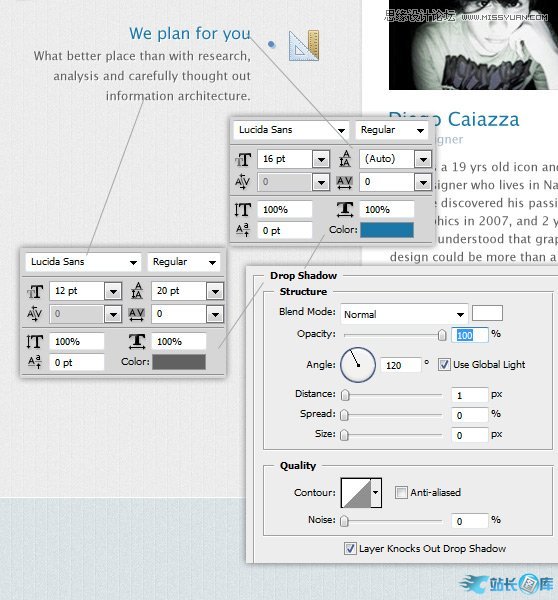The image size is (558, 600).
Task: Click the blue text Color swatch
Action: (387, 230)
